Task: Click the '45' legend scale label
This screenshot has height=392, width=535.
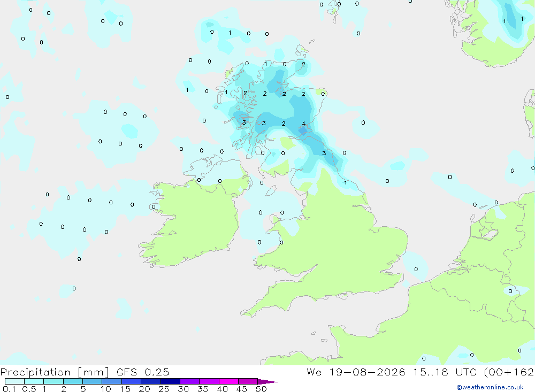Action: click(x=242, y=389)
